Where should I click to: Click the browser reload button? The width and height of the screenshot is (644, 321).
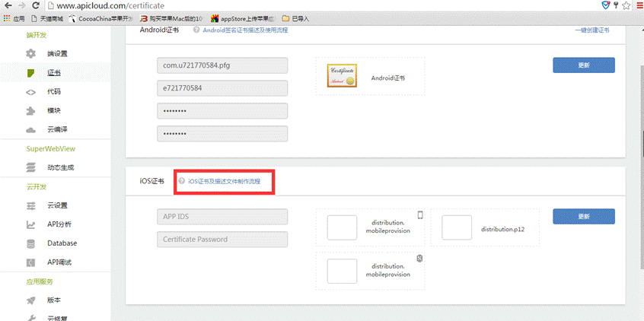[x=36, y=5]
